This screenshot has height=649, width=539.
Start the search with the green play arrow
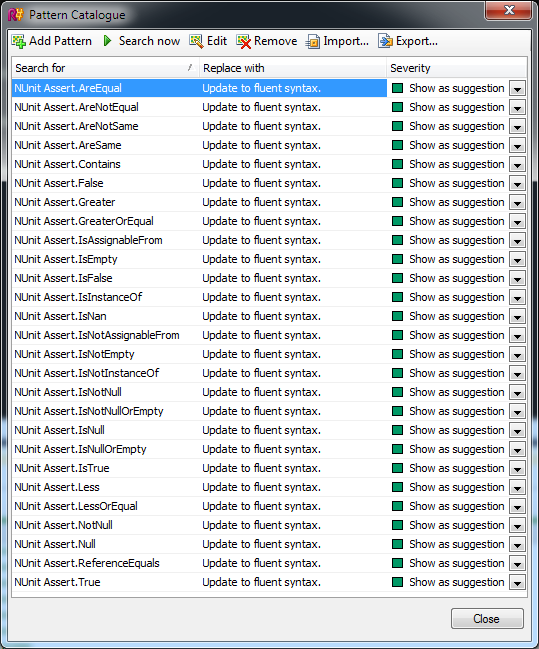[x=108, y=41]
